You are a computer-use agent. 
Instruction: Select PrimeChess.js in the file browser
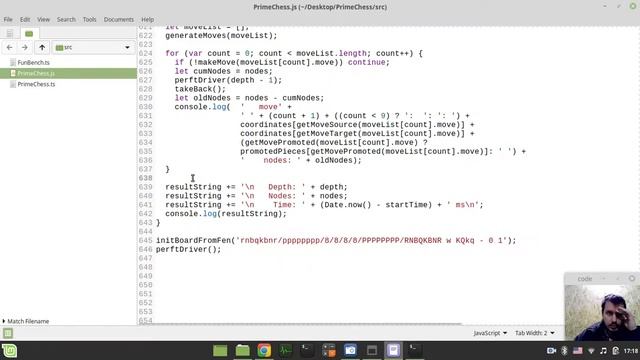pyautogui.click(x=68, y=73)
